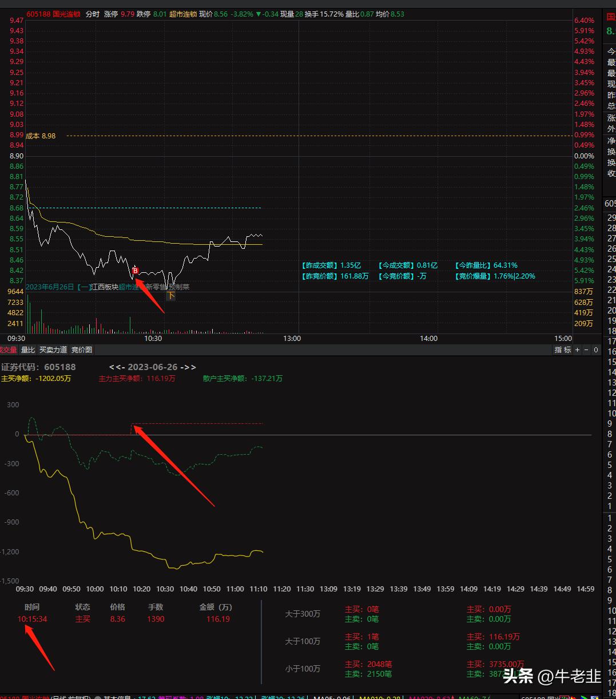Click the 1390 lots value in trade row

156,619
